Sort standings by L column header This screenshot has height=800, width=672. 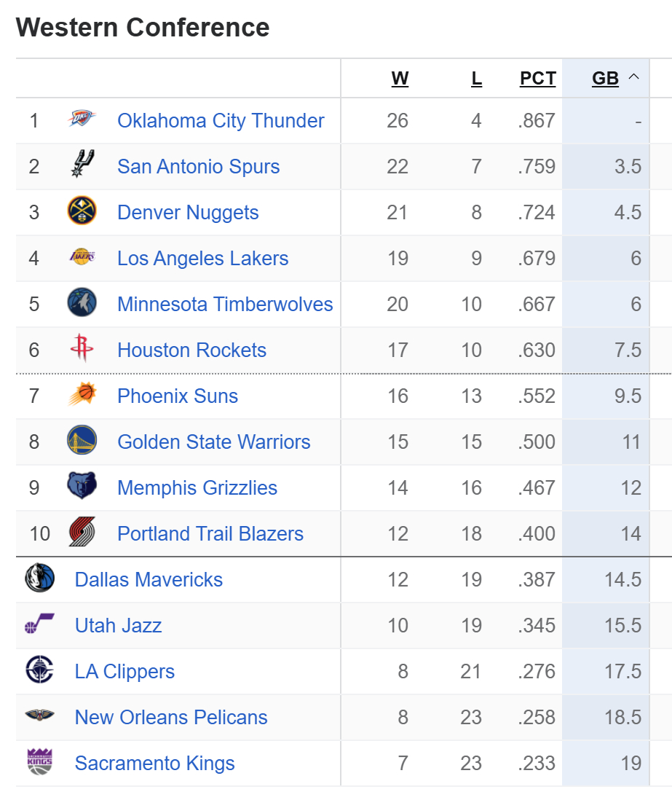click(476, 79)
